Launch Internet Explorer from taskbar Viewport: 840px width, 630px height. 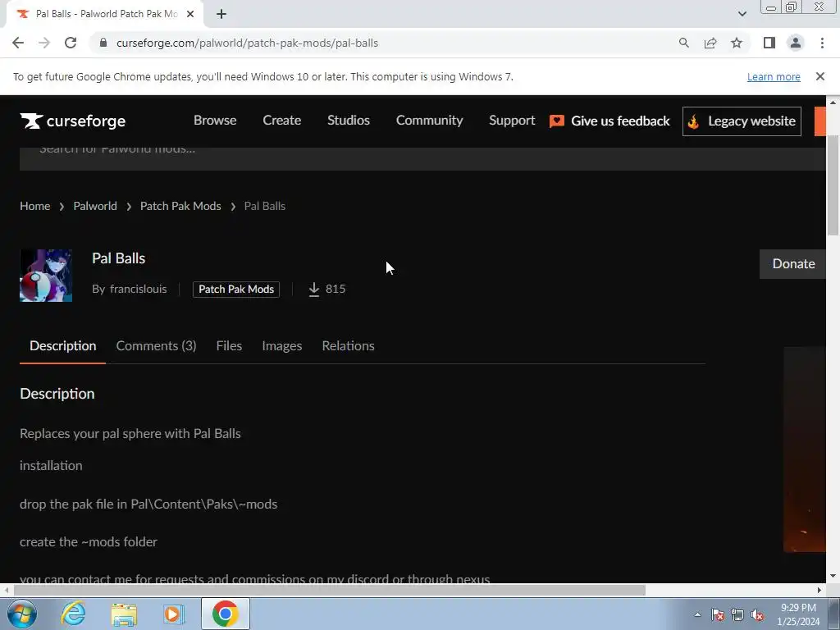coord(73,614)
